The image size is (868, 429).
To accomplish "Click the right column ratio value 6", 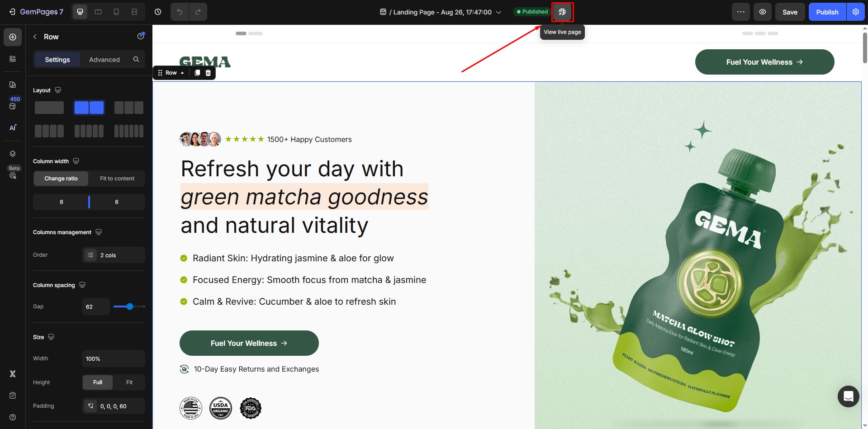I will pyautogui.click(x=117, y=202).
